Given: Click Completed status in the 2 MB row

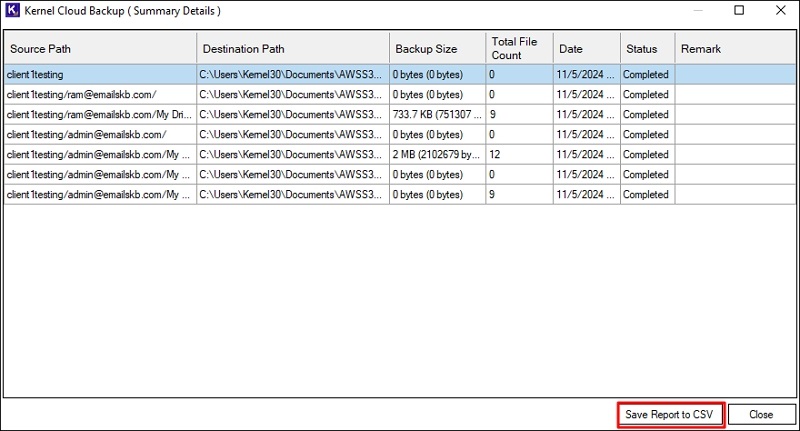Looking at the screenshot, I should 647,154.
